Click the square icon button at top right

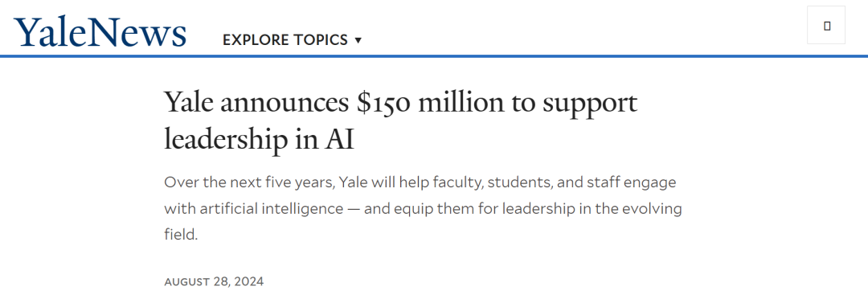pyautogui.click(x=826, y=25)
